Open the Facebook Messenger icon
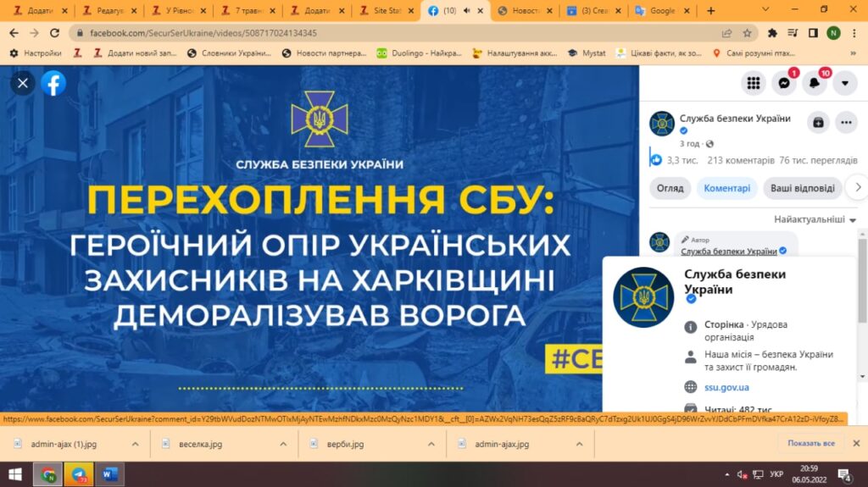 click(783, 83)
